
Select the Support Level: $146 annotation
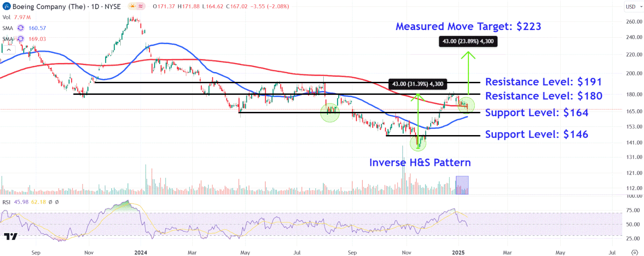click(x=537, y=135)
